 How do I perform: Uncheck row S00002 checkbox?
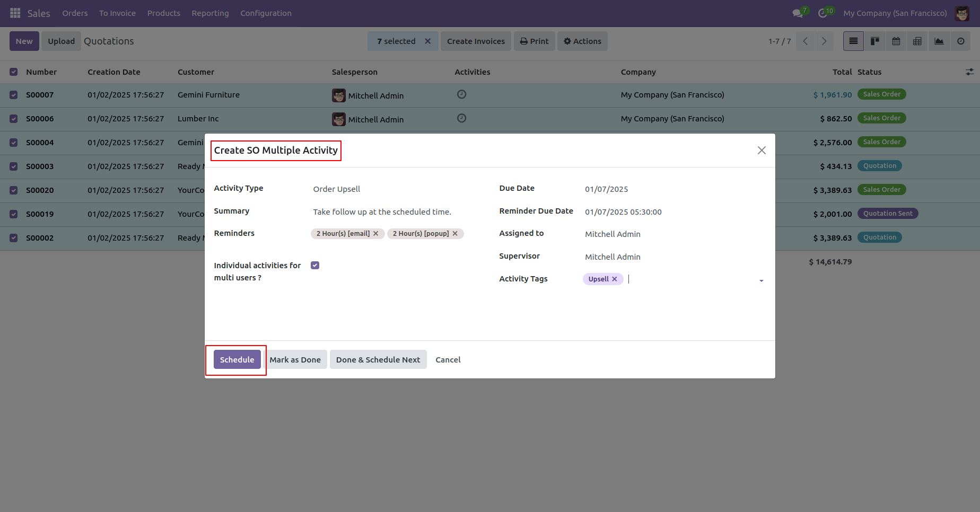tap(14, 238)
